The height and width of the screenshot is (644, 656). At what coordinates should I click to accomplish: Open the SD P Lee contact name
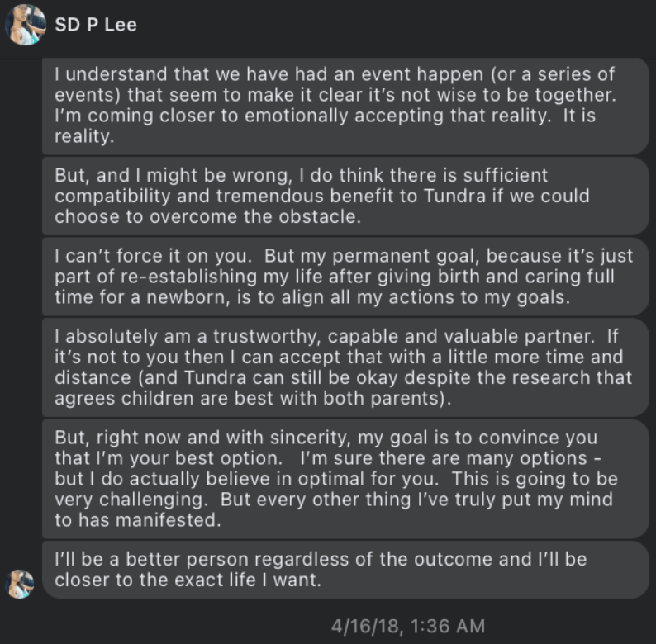click(x=96, y=25)
